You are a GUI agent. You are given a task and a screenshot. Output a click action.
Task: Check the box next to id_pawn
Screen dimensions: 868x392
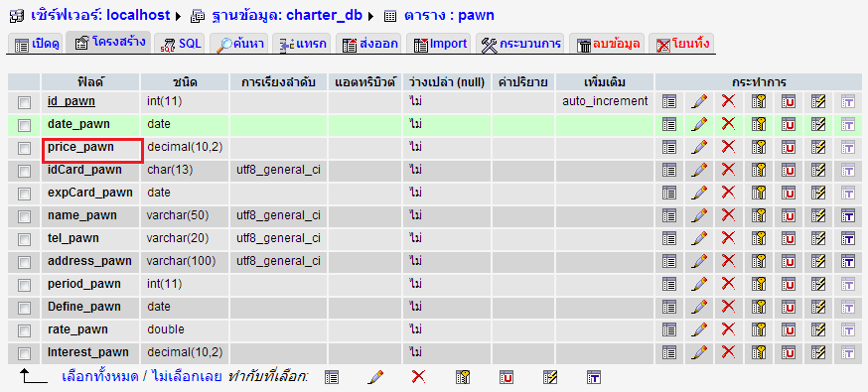pos(24,102)
